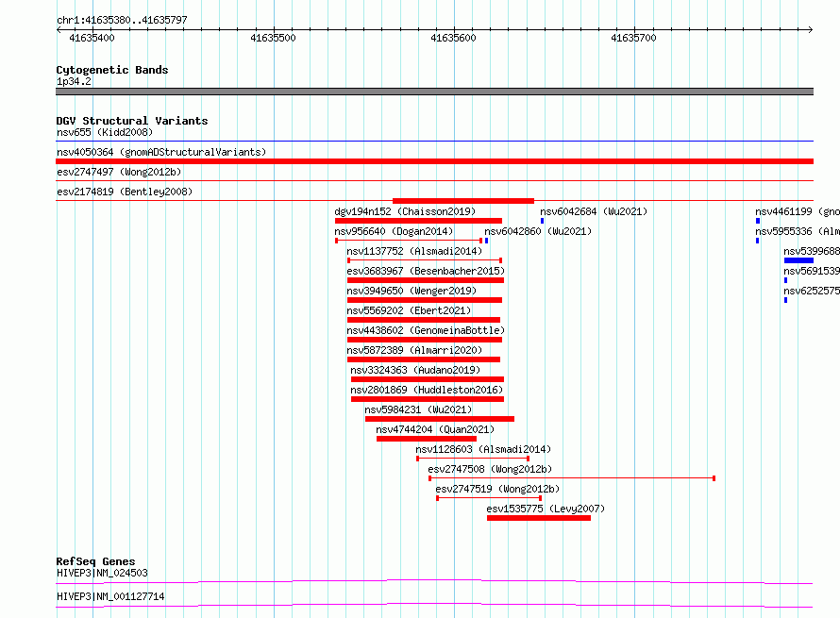840x618 pixels.
Task: Click the 41635400 ruler position label
Action: tap(92, 38)
